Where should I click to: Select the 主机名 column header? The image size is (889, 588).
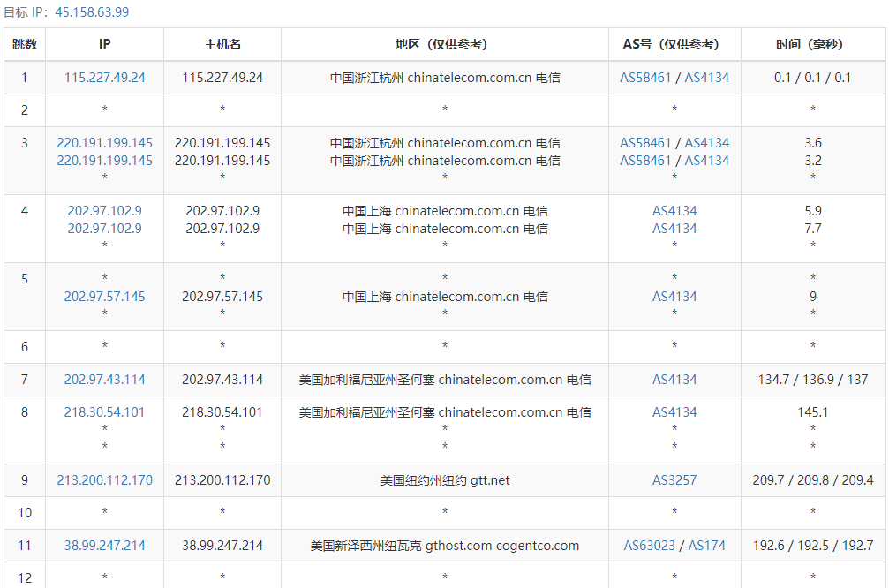[222, 44]
